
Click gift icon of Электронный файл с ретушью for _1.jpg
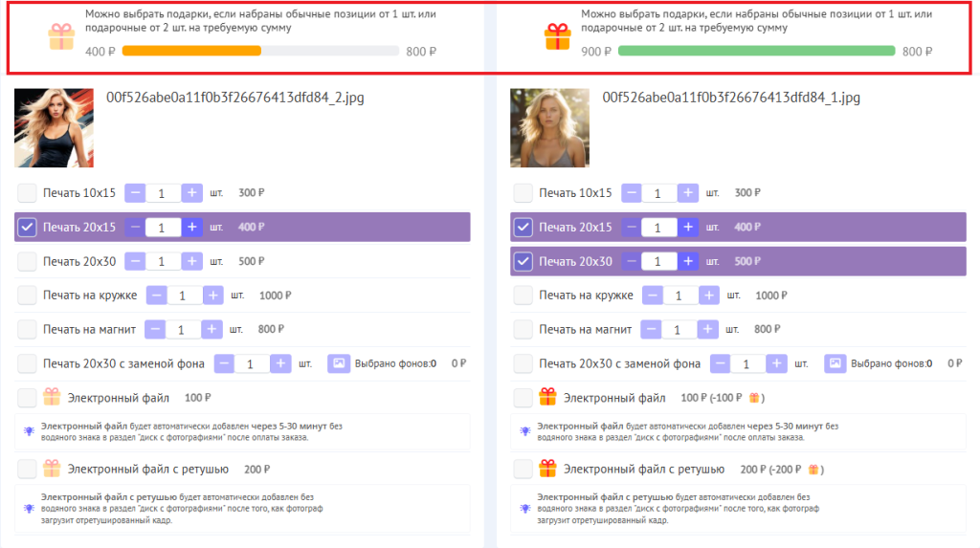tap(547, 469)
